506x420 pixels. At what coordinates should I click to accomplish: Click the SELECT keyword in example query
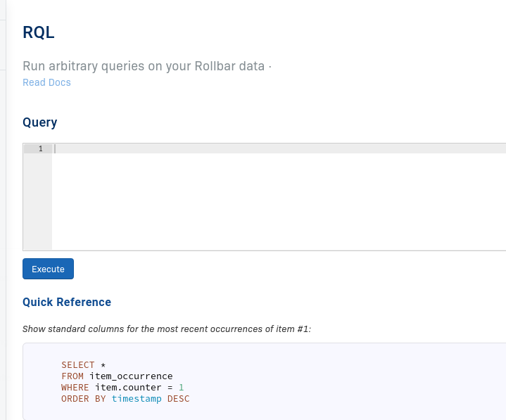[77, 365]
